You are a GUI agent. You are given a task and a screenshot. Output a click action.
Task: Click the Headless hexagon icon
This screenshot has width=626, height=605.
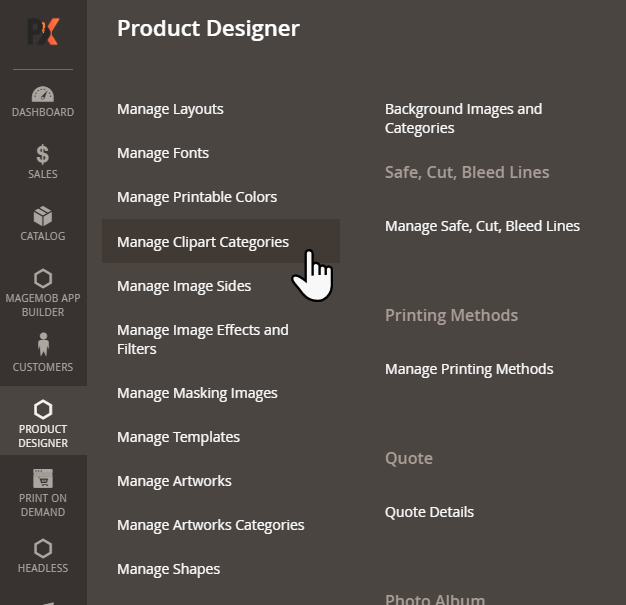tap(43, 547)
